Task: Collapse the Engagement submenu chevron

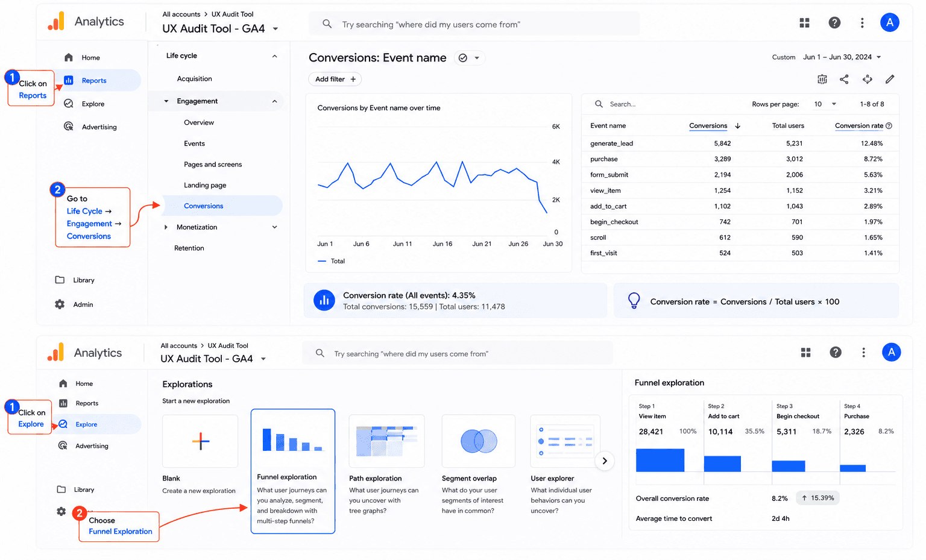Action: [274, 101]
